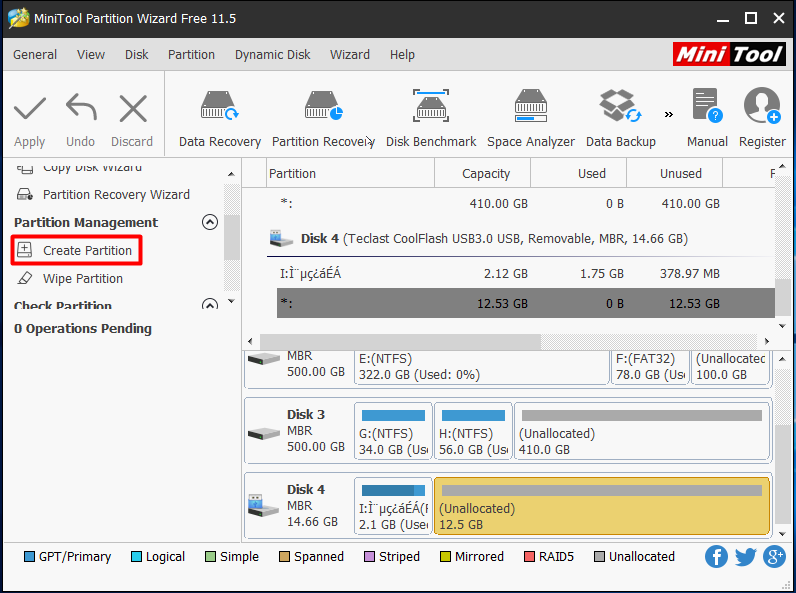The width and height of the screenshot is (796, 593).
Task: Click the Discard X icon
Action: click(132, 108)
